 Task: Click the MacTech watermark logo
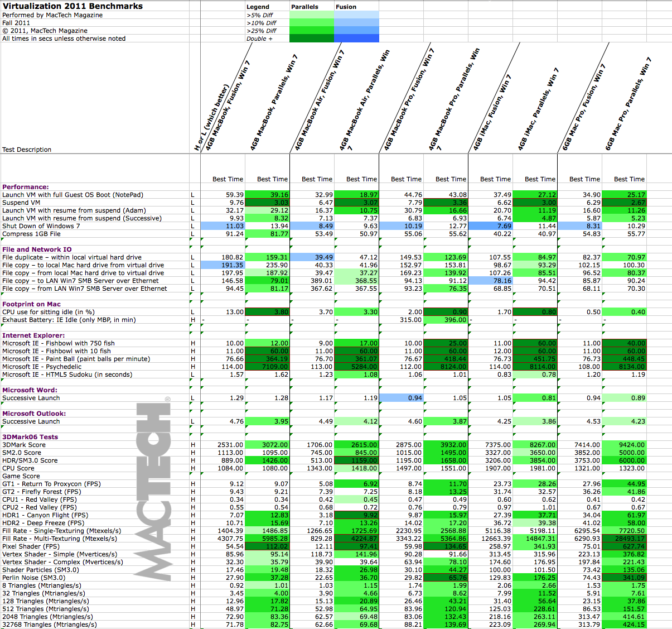(x=154, y=489)
